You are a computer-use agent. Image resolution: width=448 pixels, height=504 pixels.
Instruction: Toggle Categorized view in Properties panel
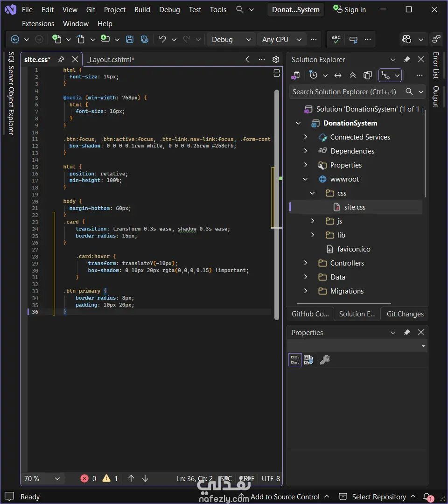click(x=295, y=360)
